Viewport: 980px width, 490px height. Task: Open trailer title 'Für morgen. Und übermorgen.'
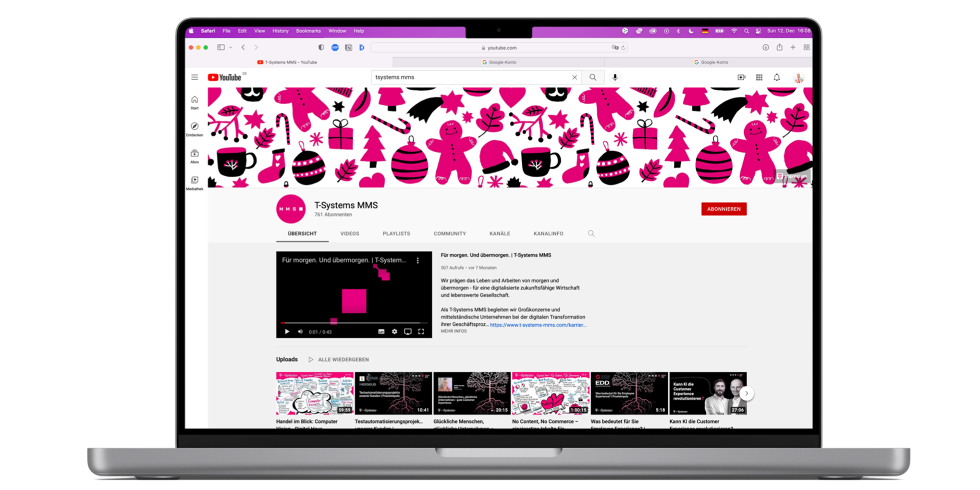click(496, 255)
